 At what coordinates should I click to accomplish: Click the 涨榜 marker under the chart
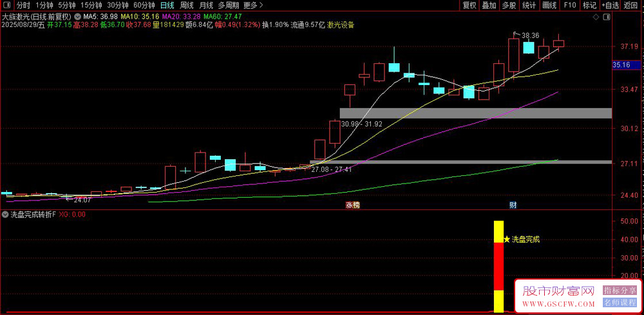point(352,205)
